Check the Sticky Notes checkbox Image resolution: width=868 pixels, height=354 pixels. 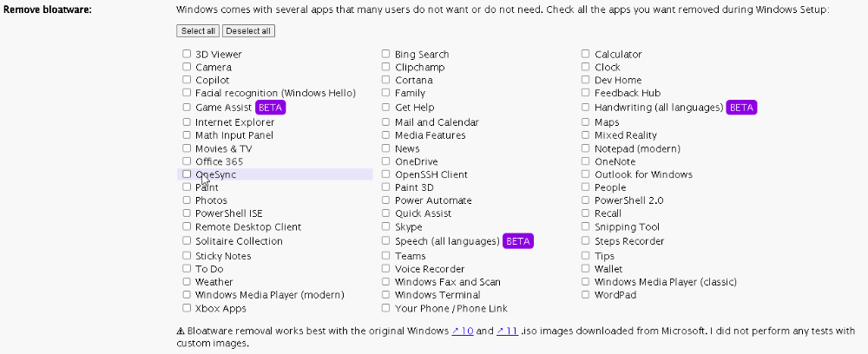pyautogui.click(x=187, y=255)
